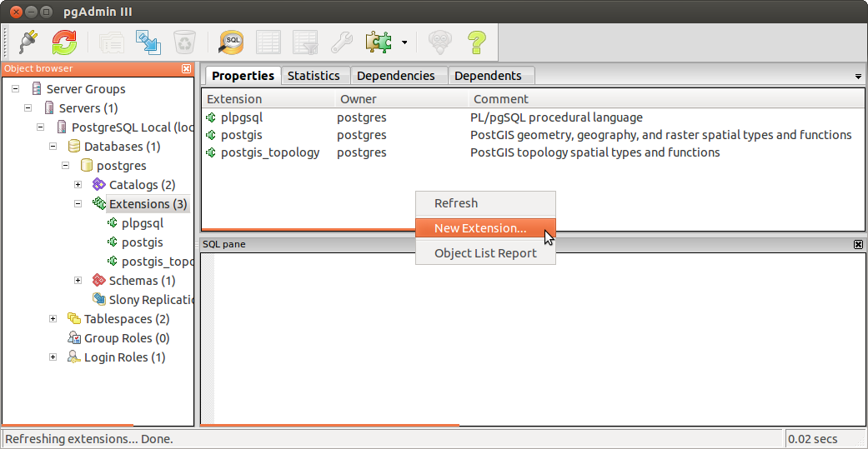868x449 pixels.
Task: Select Databases (1) in the tree
Action: (123, 147)
